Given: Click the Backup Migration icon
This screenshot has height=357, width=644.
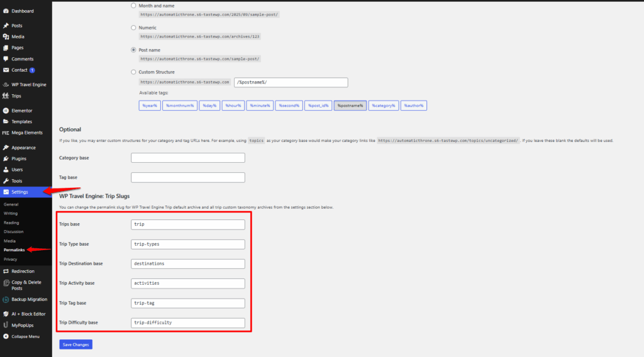Looking at the screenshot, I should 6,299.
